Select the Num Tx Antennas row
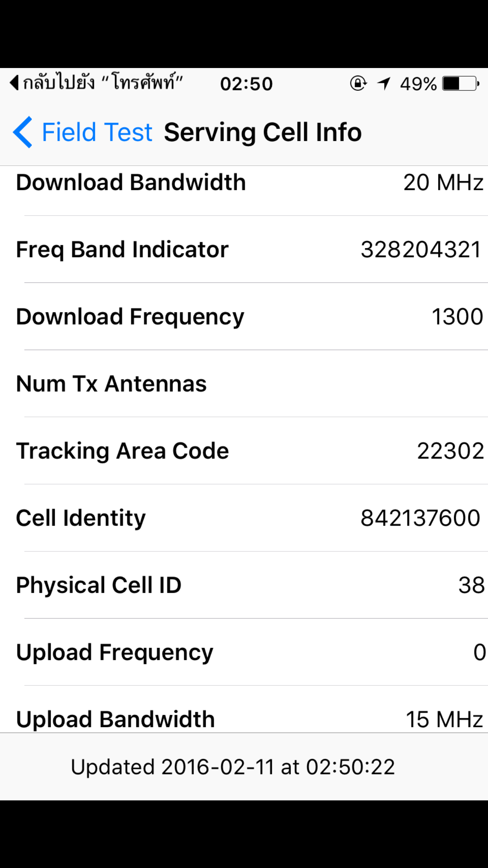Viewport: 488px width, 868px height. pyautogui.click(x=244, y=384)
